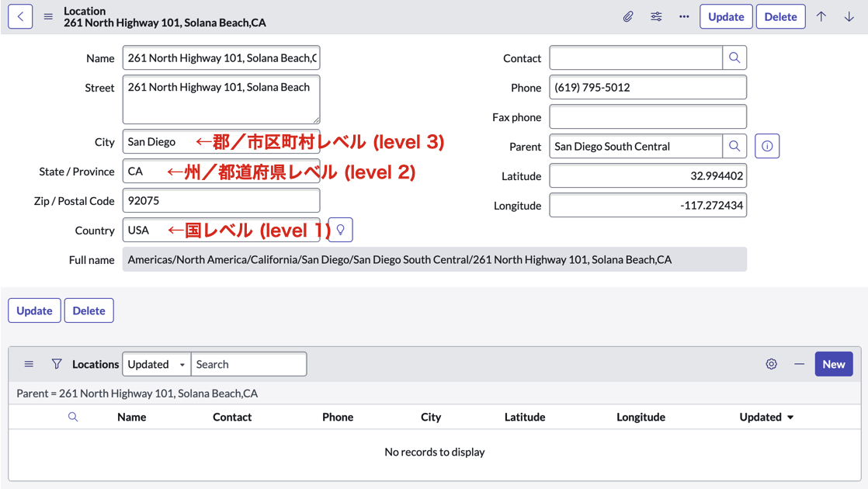
Task: Open the field-layout sliders icon near Update
Action: 656,16
